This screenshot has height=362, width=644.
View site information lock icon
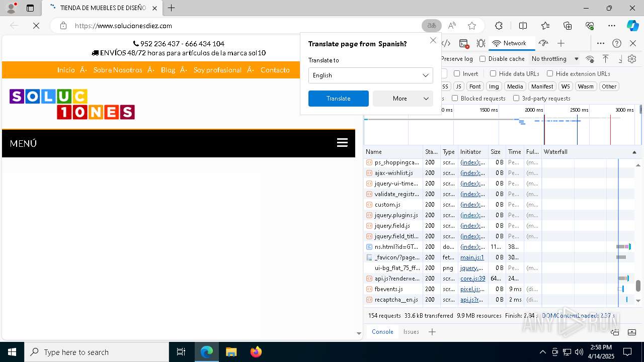(63, 26)
